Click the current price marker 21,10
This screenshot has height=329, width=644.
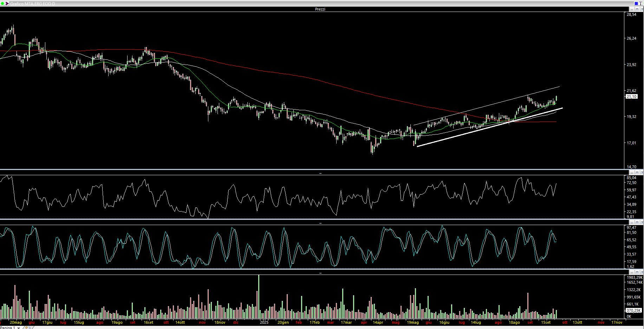[x=631, y=97]
